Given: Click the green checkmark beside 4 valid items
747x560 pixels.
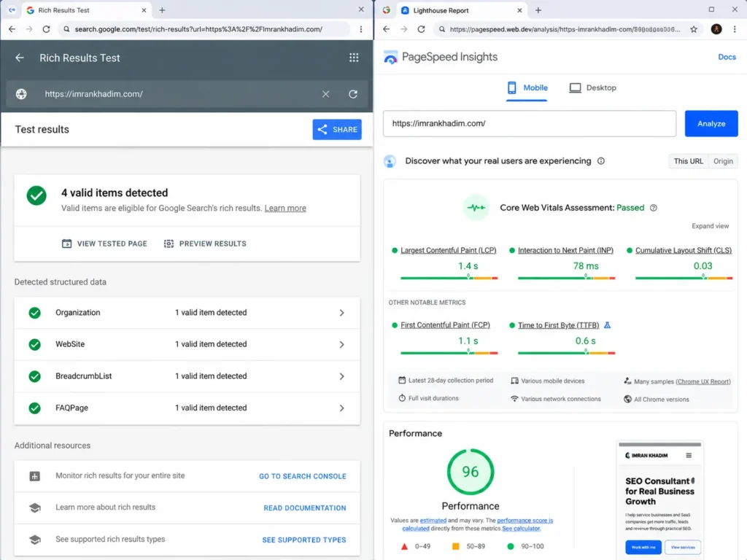Looking at the screenshot, I should pyautogui.click(x=36, y=195).
